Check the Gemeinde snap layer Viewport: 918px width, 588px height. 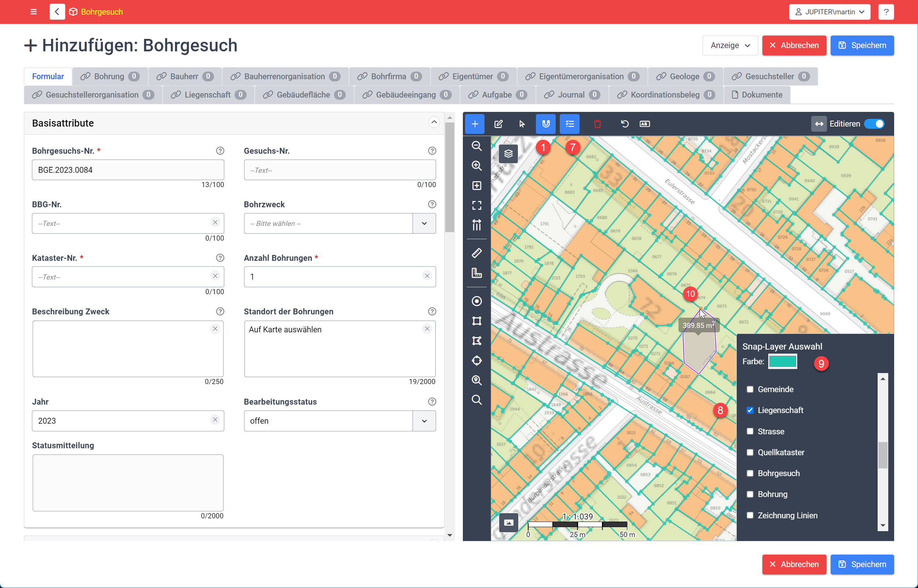click(x=750, y=389)
